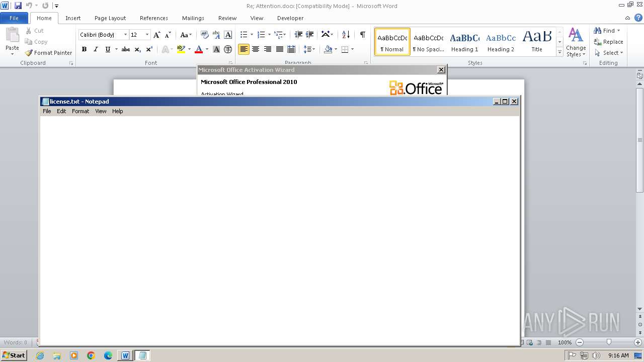Screen dimensions: 644x362
Task: Open the font name dropdown
Action: click(126, 35)
